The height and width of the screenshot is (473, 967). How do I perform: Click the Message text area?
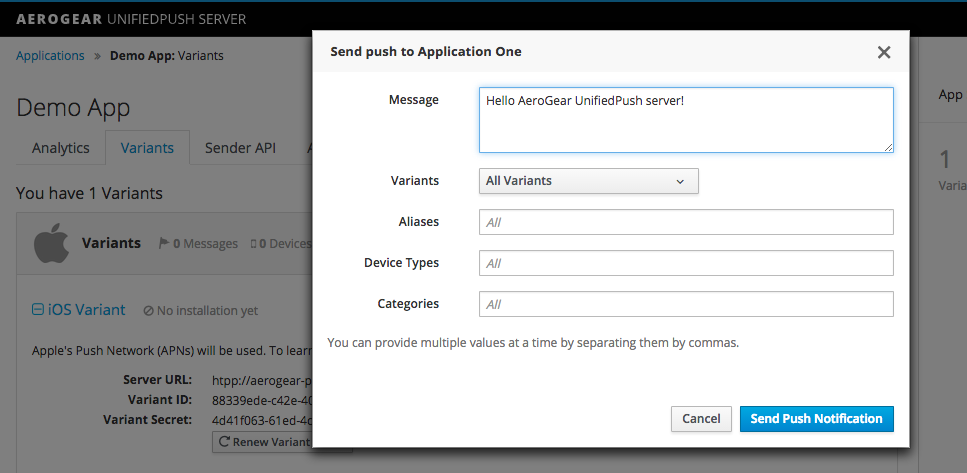[x=685, y=119]
